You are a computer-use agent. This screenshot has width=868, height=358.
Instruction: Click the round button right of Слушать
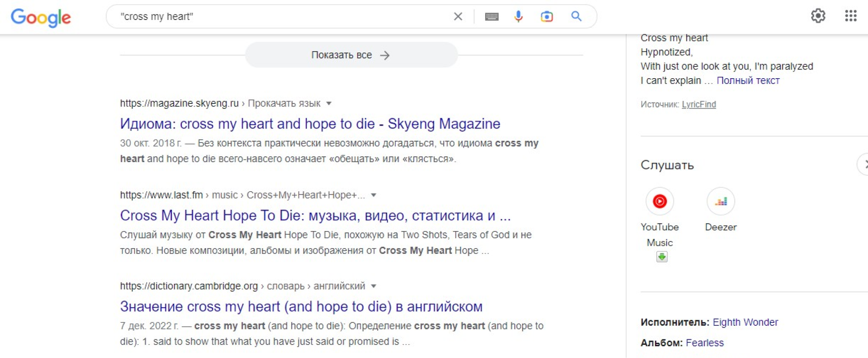click(864, 164)
